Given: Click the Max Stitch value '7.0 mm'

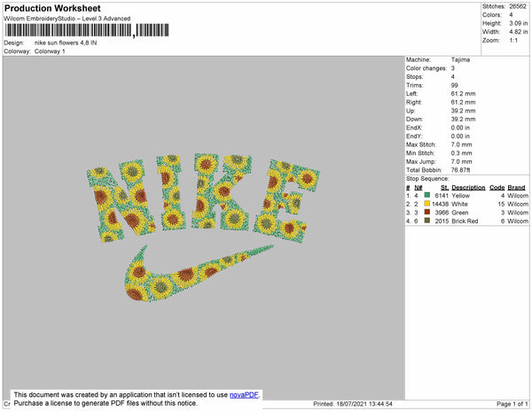Looking at the screenshot, I should point(461,144).
